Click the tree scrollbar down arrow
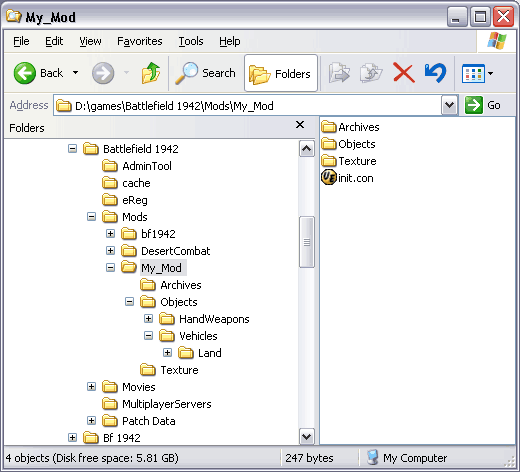 (306, 437)
